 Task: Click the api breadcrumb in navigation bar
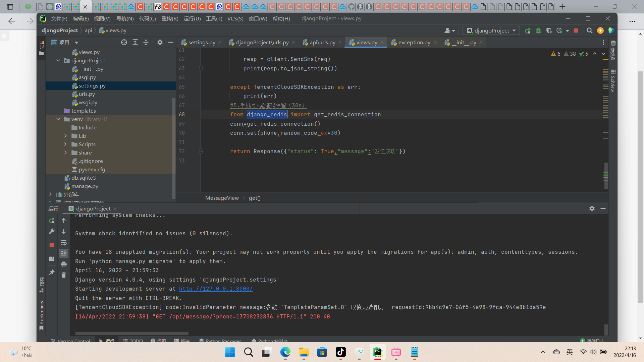coord(89,31)
